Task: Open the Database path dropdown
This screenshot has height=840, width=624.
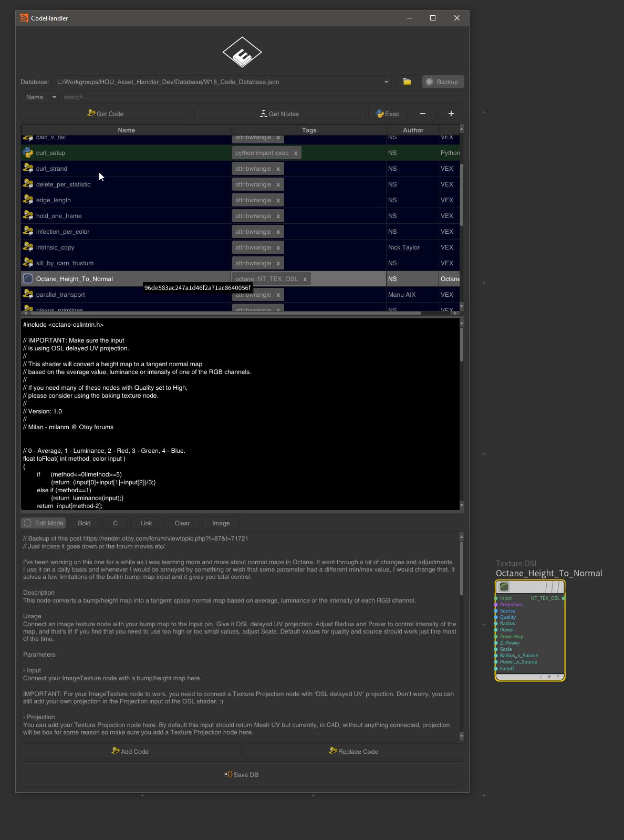Action: click(x=386, y=82)
